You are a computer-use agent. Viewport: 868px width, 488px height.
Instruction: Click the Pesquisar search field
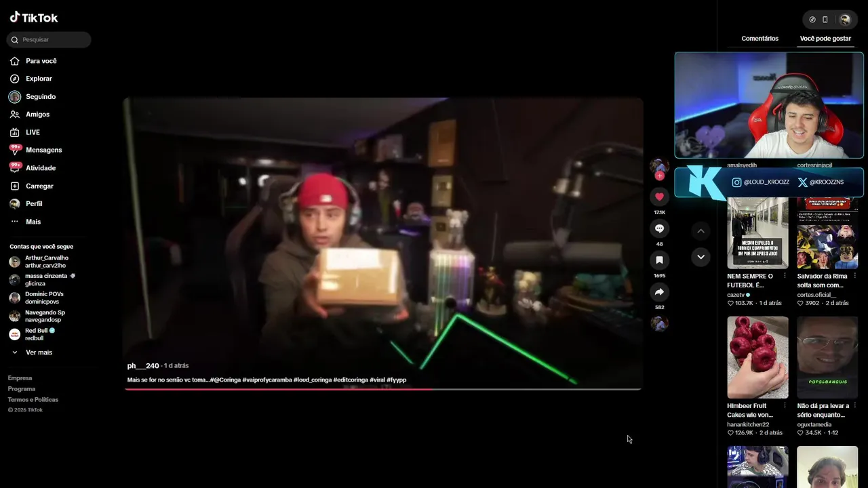click(x=49, y=39)
